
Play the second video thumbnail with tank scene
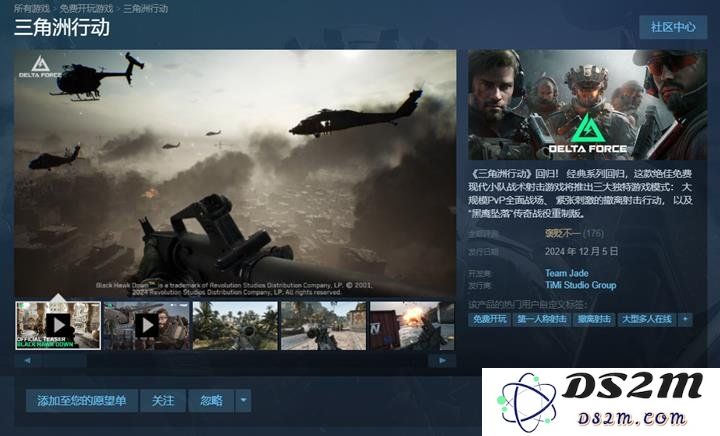(x=146, y=325)
